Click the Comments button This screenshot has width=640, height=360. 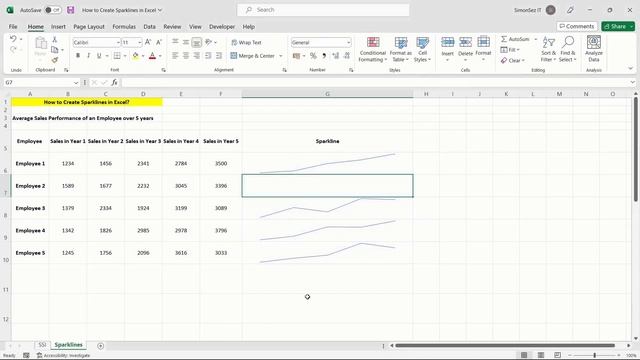(577, 26)
